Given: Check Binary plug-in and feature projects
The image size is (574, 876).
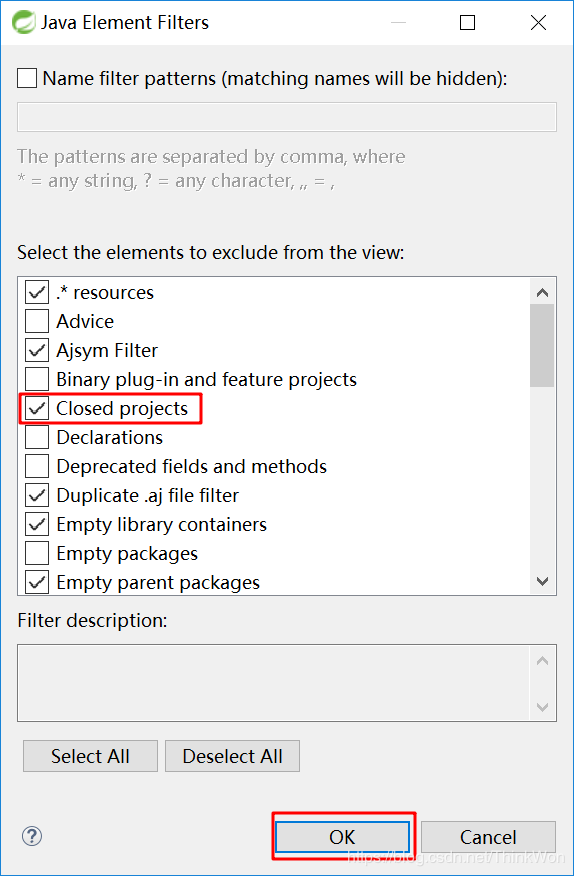Looking at the screenshot, I should coord(37,379).
